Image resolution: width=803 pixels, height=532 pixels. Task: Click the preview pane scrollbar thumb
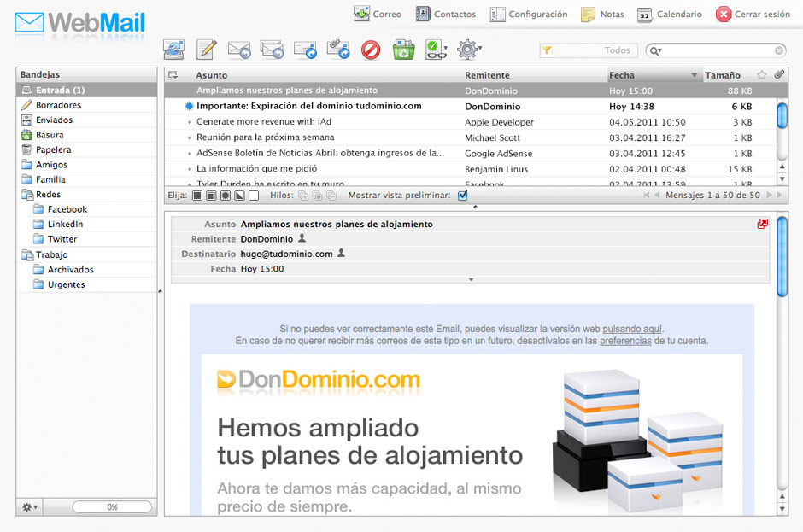[x=782, y=256]
